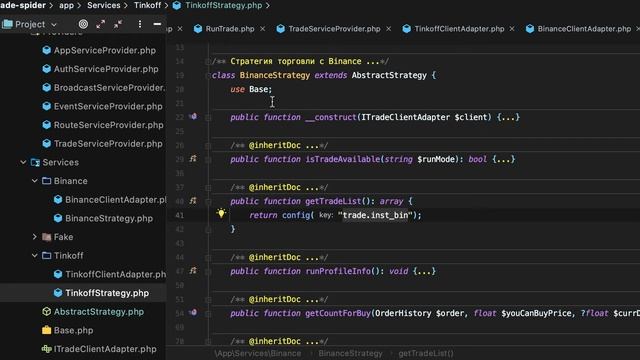Expand folded isTradeAvailable body {...}

(504, 159)
